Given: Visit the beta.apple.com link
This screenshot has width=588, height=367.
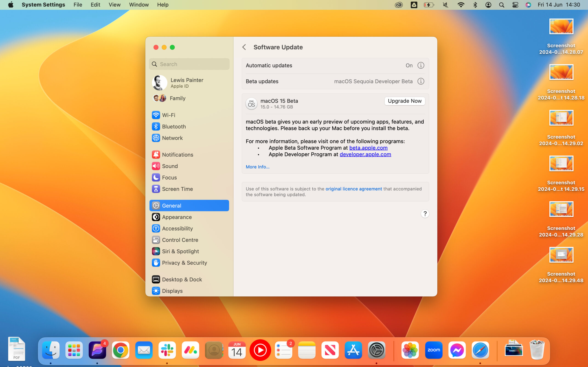Looking at the screenshot, I should 368,147.
